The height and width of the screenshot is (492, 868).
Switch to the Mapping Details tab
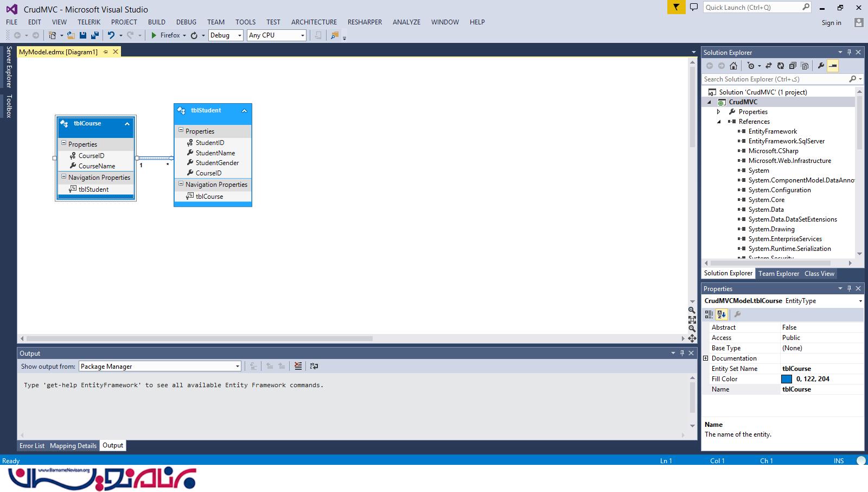73,446
